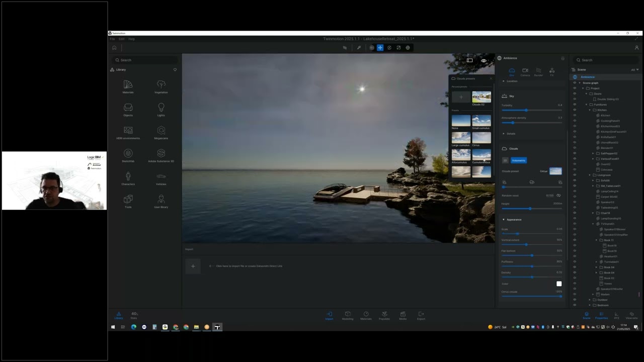This screenshot has width=644, height=362.
Task: Collapse the Furnitures folder in scene tree
Action: tap(586, 105)
